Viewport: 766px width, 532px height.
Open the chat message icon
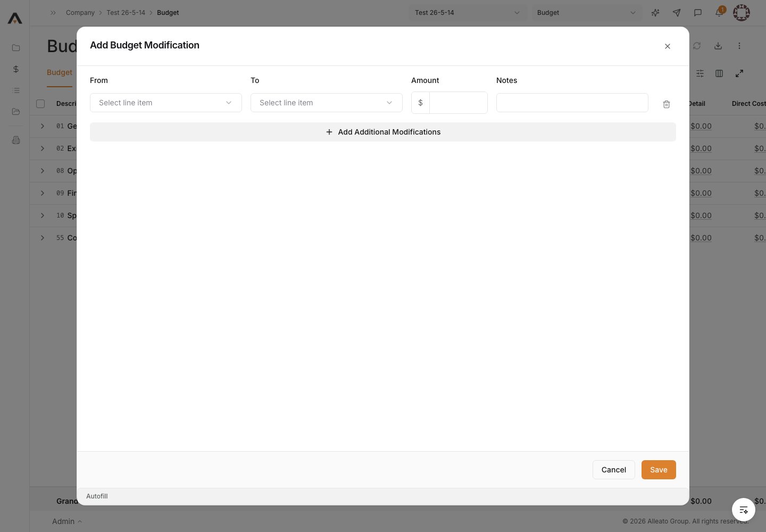tap(698, 13)
